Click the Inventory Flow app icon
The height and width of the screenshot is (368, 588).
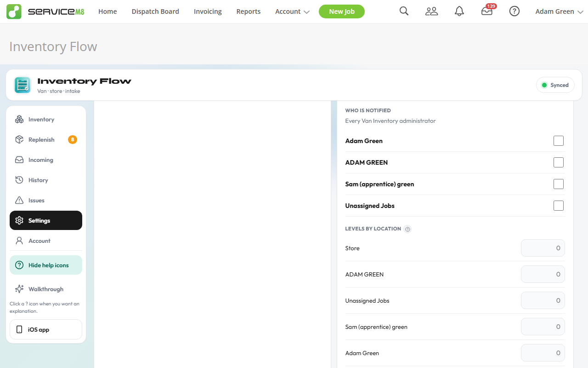tap(23, 85)
